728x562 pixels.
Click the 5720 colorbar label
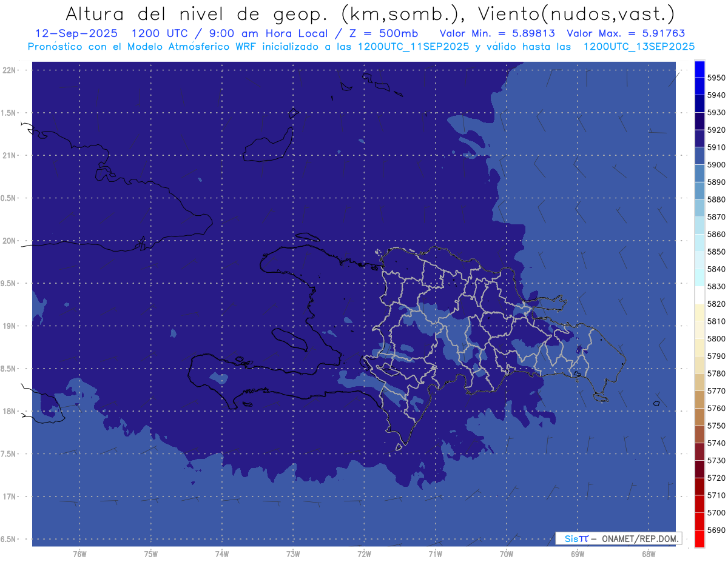tap(716, 478)
